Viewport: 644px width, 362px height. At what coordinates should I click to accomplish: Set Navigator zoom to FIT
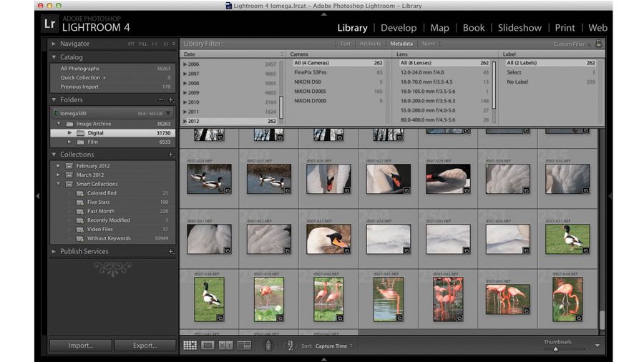tap(131, 44)
